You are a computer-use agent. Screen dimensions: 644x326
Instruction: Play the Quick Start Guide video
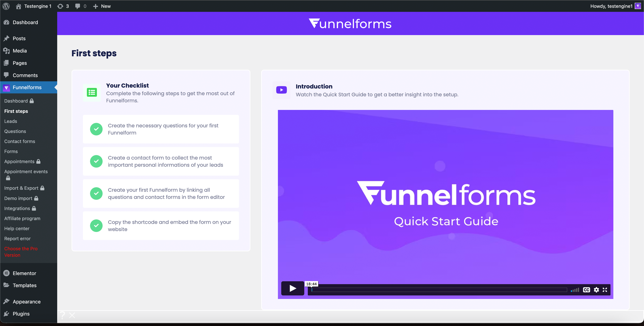291,288
